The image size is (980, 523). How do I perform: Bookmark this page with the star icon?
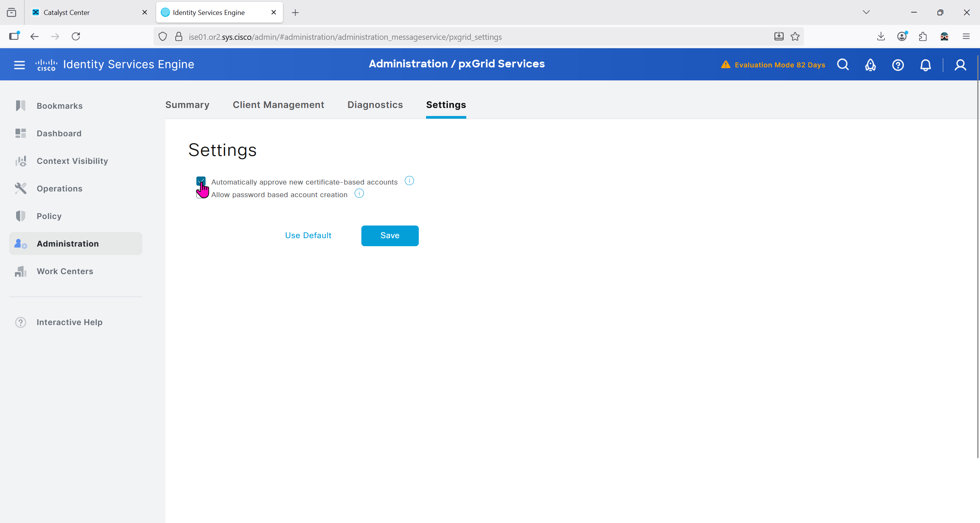[x=795, y=36]
